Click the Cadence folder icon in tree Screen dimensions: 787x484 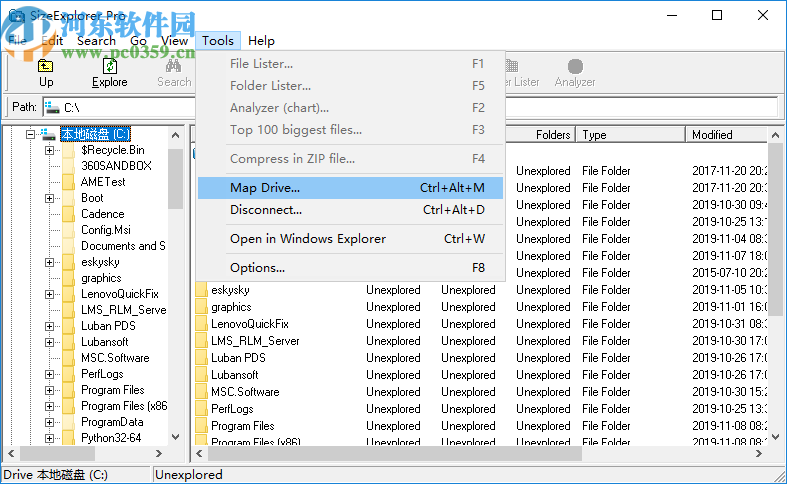tap(69, 214)
